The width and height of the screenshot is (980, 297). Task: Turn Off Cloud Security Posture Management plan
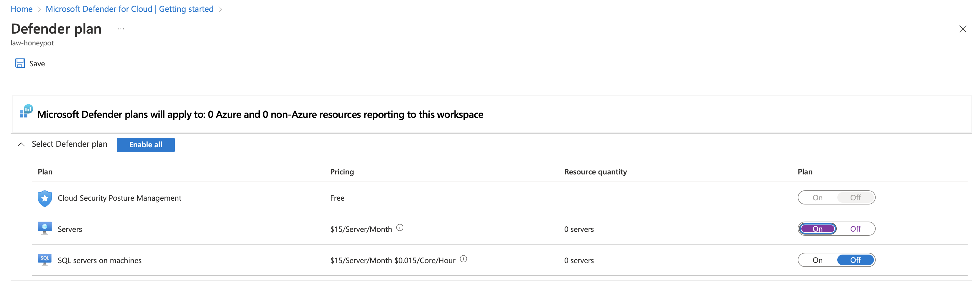tap(856, 198)
